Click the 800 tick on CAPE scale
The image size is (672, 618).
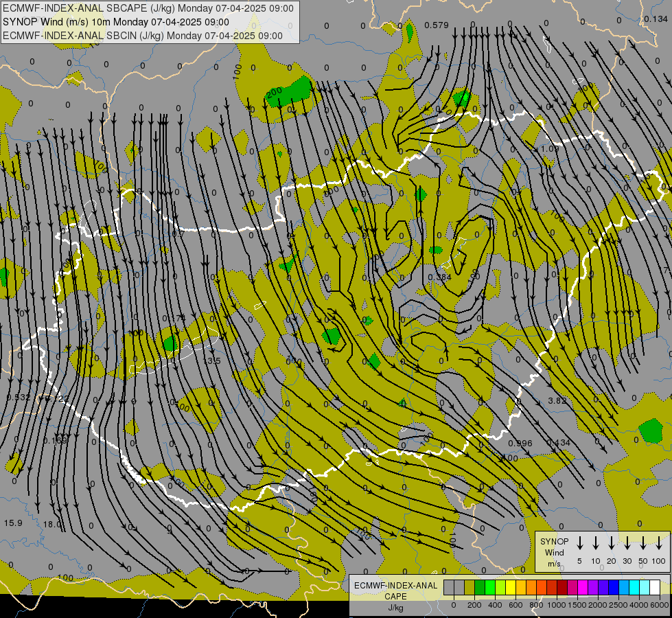point(536,605)
